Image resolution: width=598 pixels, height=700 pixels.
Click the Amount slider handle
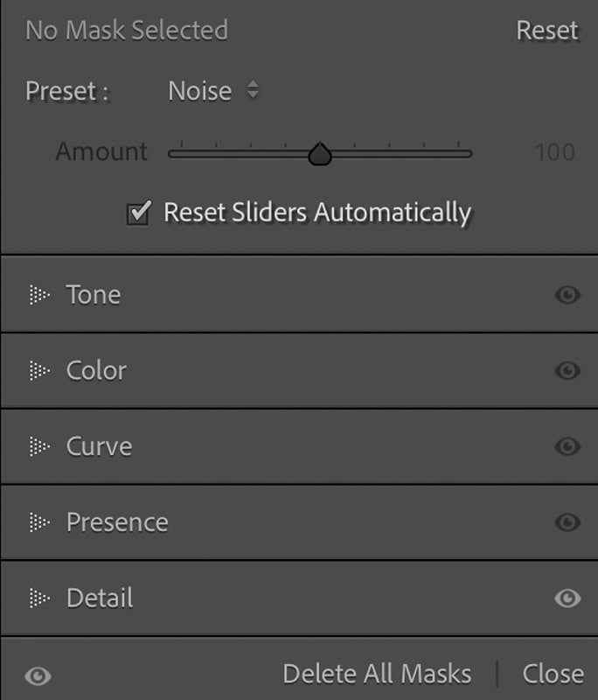tap(320, 154)
